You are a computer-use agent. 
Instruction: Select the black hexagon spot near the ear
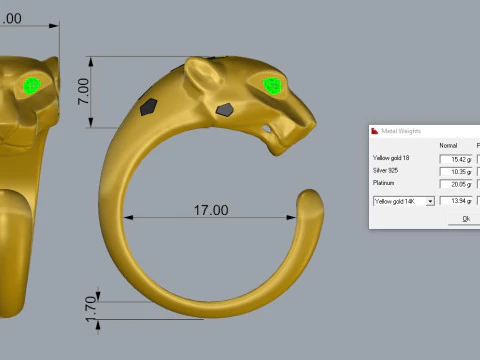click(225, 110)
